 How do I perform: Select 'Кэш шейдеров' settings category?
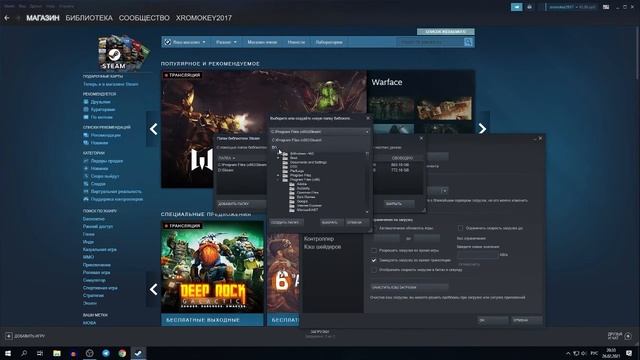pos(322,247)
